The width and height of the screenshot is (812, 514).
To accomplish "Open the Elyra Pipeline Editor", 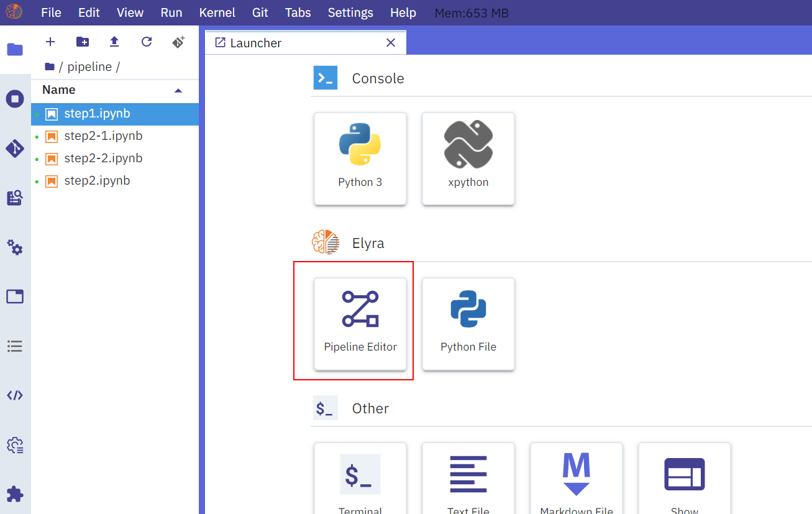I will coord(360,324).
